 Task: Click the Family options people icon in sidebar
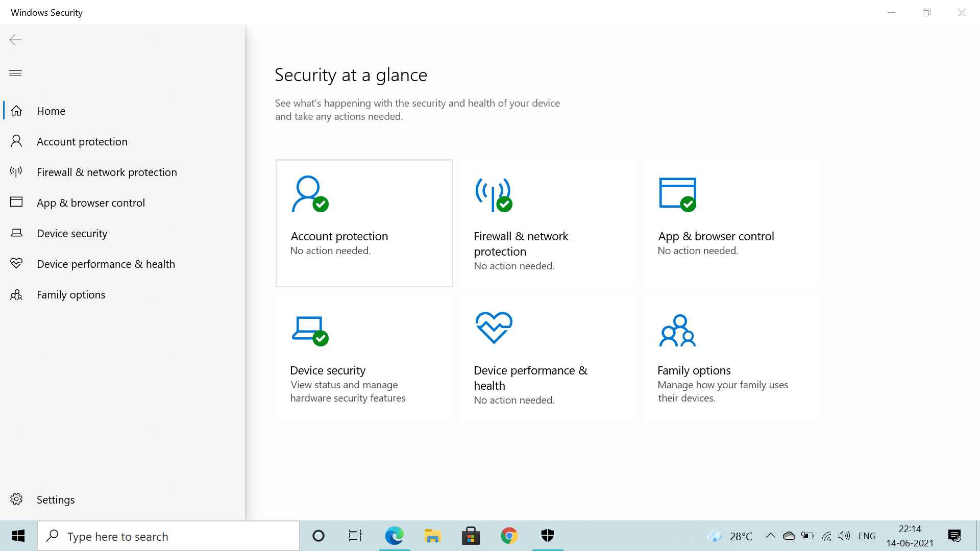[16, 294]
